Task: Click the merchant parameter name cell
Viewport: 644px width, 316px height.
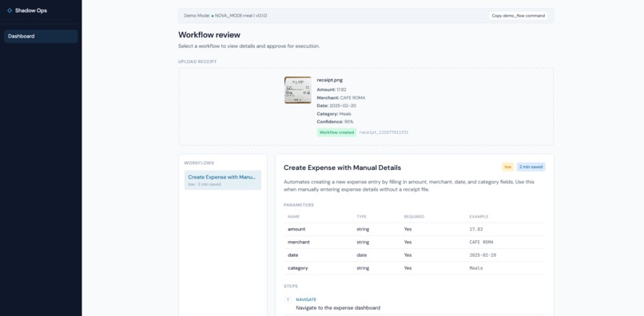Action: [299, 242]
